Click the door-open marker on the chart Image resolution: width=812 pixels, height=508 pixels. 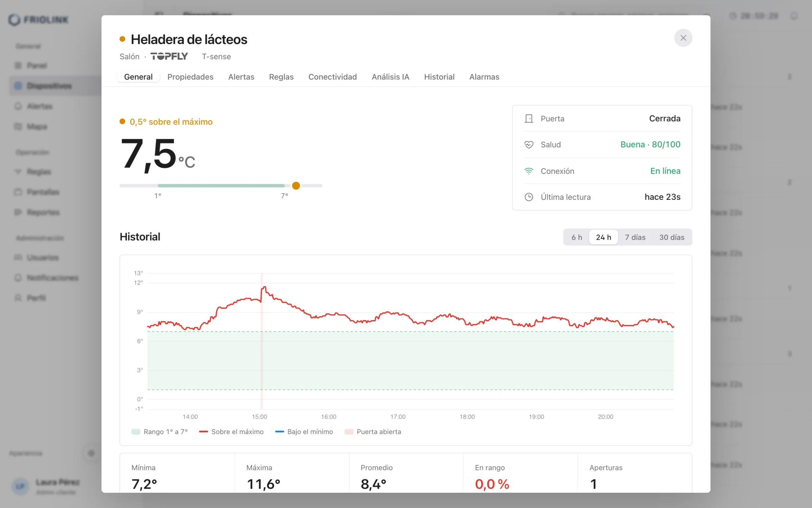[262, 341]
